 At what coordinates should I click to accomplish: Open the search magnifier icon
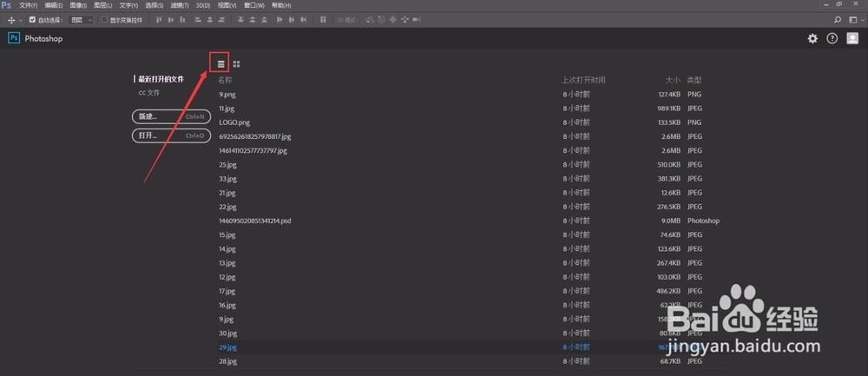838,20
